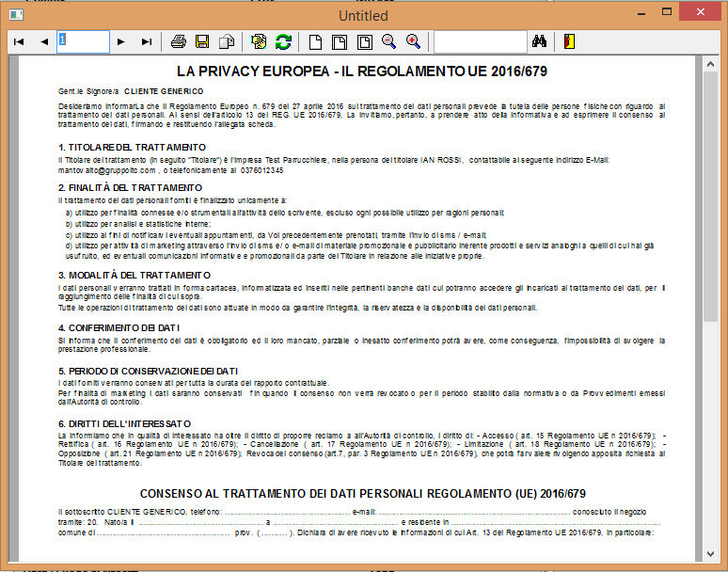The width and height of the screenshot is (728, 572).
Task: Click the vertical scrollbar up arrow
Action: pos(710,65)
